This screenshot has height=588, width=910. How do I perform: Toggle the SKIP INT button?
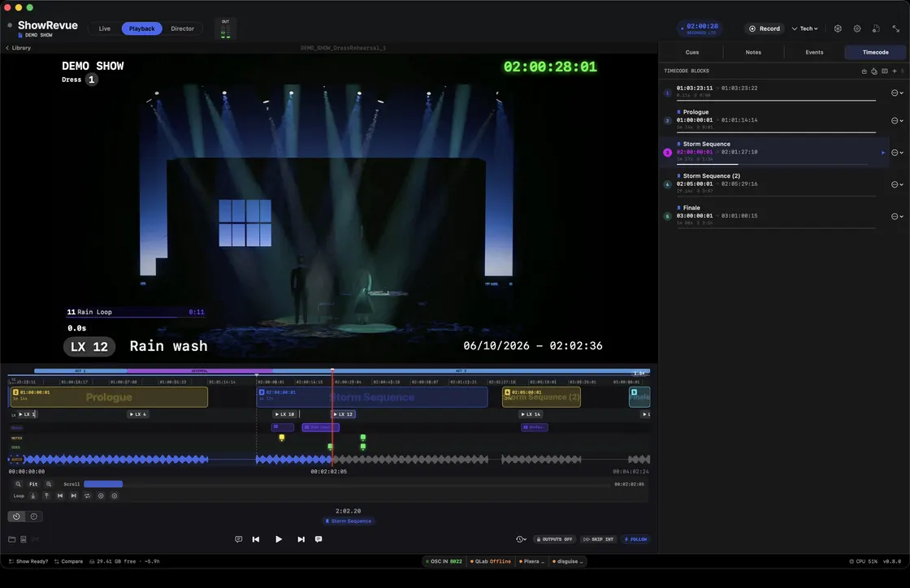tap(598, 539)
